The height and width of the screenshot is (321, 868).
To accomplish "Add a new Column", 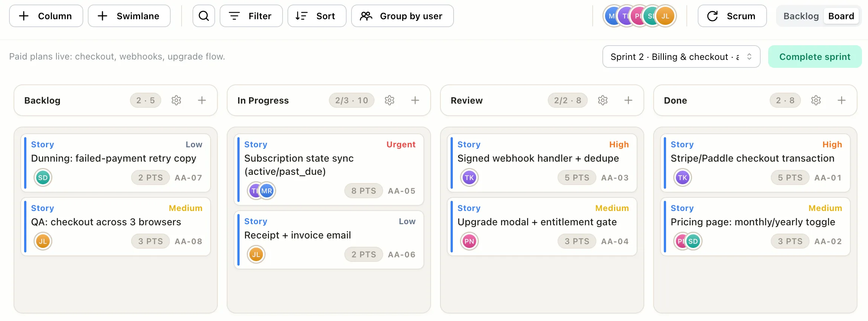I will pos(46,16).
